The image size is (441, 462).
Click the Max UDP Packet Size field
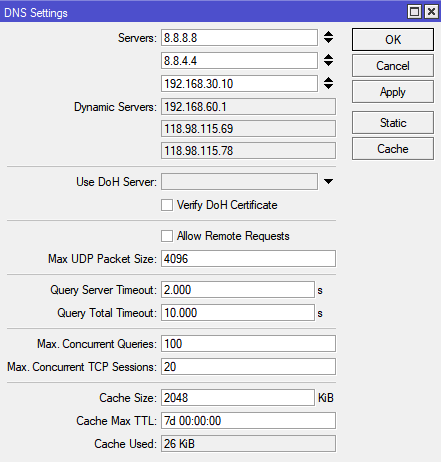click(x=248, y=259)
